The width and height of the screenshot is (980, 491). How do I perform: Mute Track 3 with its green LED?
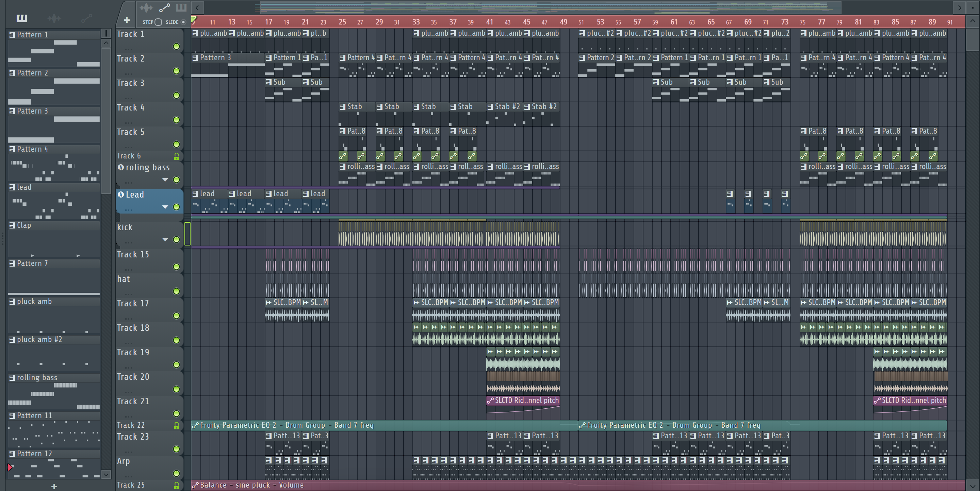[176, 96]
